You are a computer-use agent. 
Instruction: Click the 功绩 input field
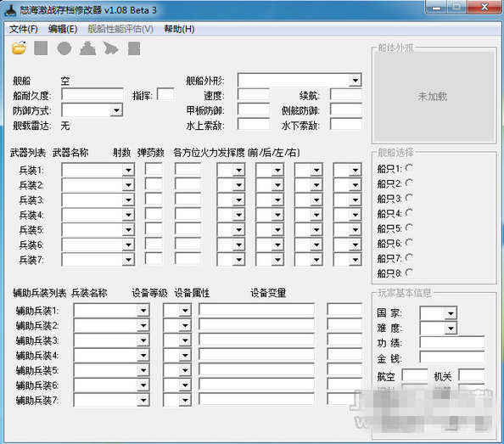[x=452, y=342]
